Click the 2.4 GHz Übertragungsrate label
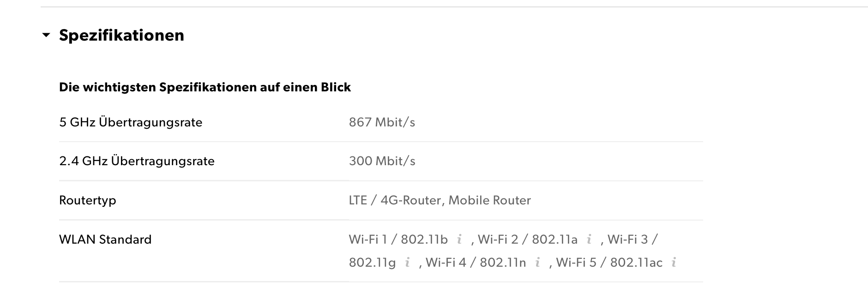This screenshot has height=287, width=868. coord(137,161)
